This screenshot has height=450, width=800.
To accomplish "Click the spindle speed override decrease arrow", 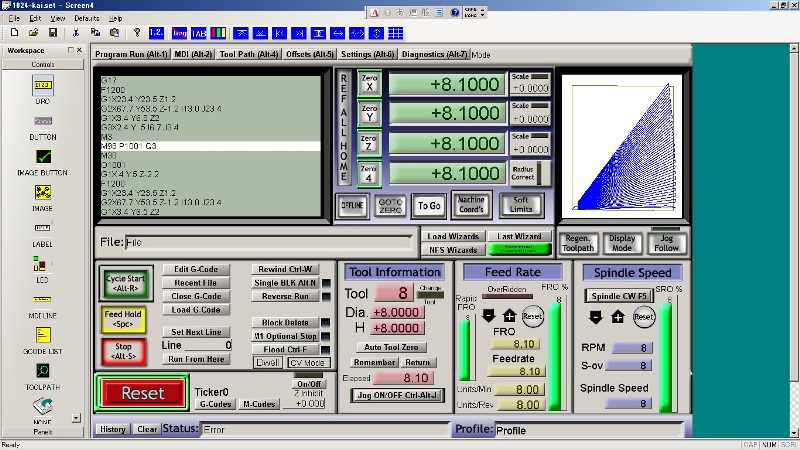I will click(595, 317).
